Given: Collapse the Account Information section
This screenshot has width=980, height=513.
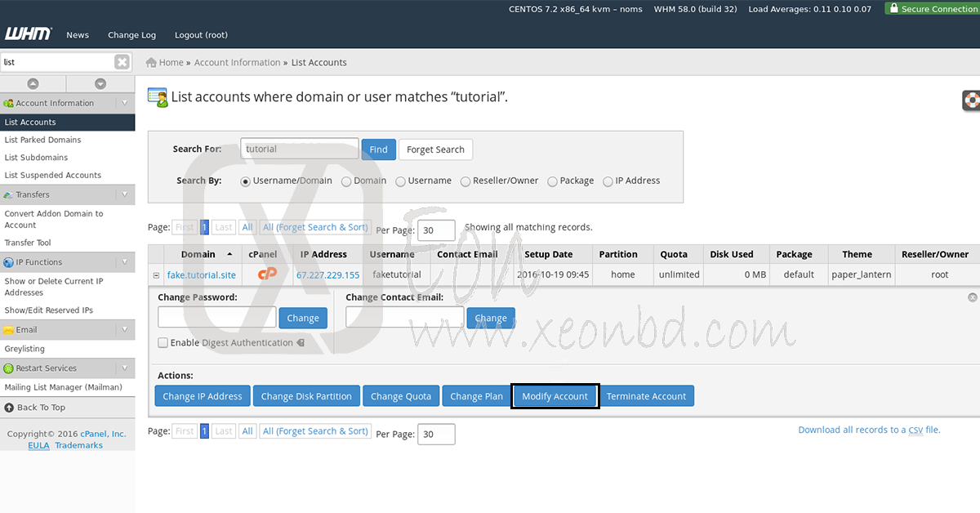Looking at the screenshot, I should [x=124, y=103].
